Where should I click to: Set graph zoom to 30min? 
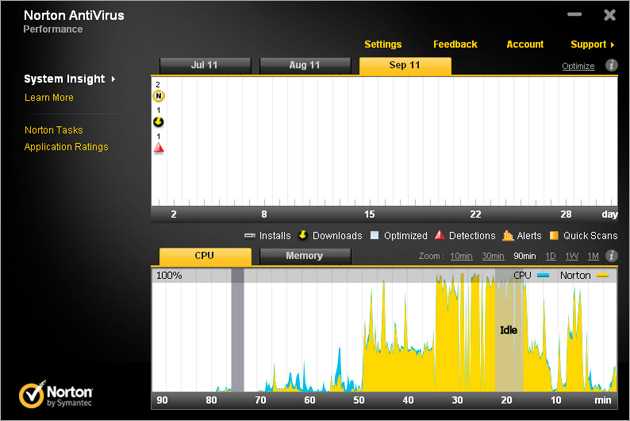493,256
